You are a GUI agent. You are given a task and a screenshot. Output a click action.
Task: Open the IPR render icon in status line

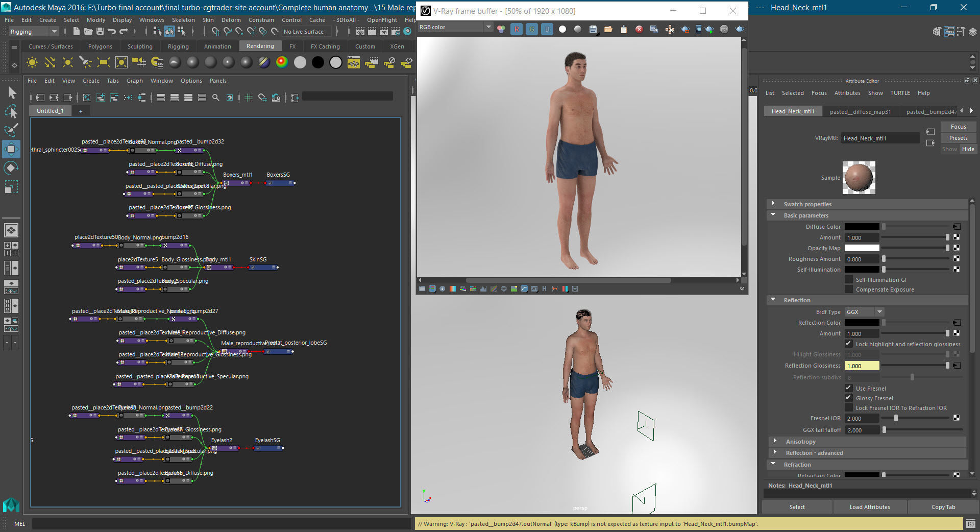point(384,32)
